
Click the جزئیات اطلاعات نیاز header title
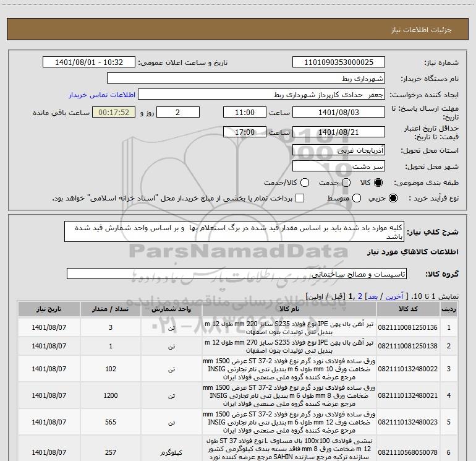pyautogui.click(x=422, y=30)
